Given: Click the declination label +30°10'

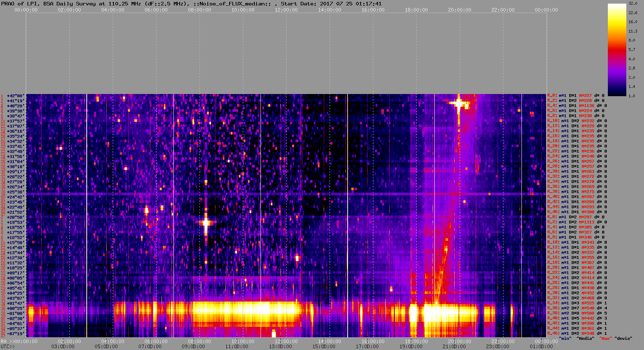Looking at the screenshot, I should click(x=16, y=167).
